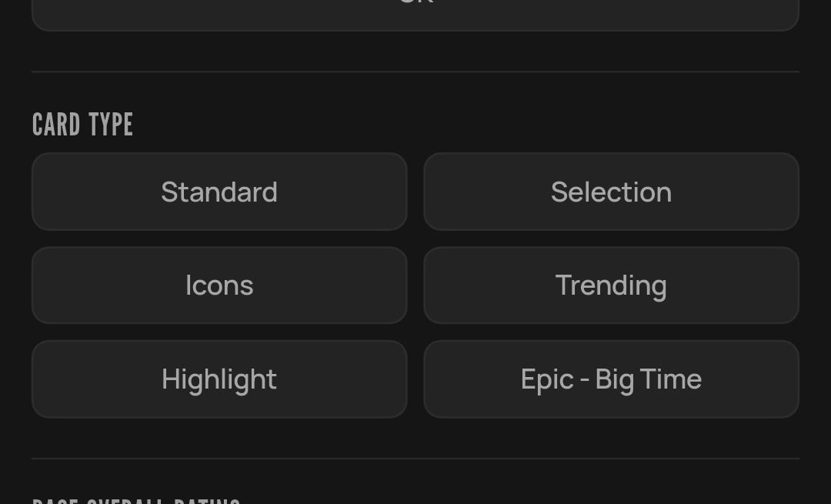Choose the Selection card type filter
This screenshot has height=504, width=831.
tap(611, 192)
